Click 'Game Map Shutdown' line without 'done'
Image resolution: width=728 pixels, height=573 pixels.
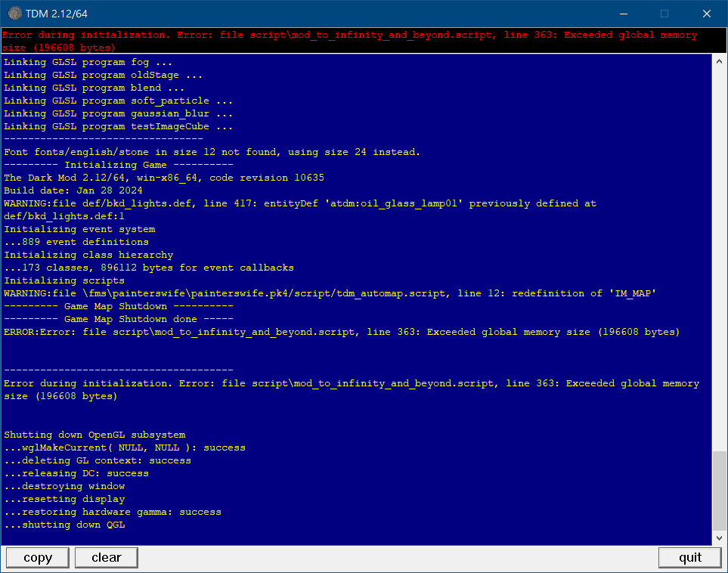coord(119,306)
